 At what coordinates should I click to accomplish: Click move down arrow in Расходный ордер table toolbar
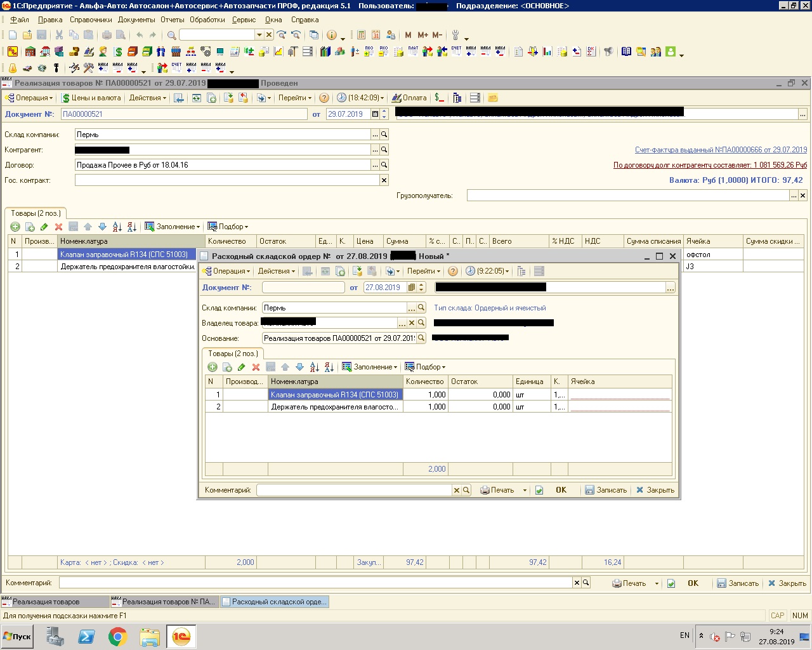click(x=299, y=367)
